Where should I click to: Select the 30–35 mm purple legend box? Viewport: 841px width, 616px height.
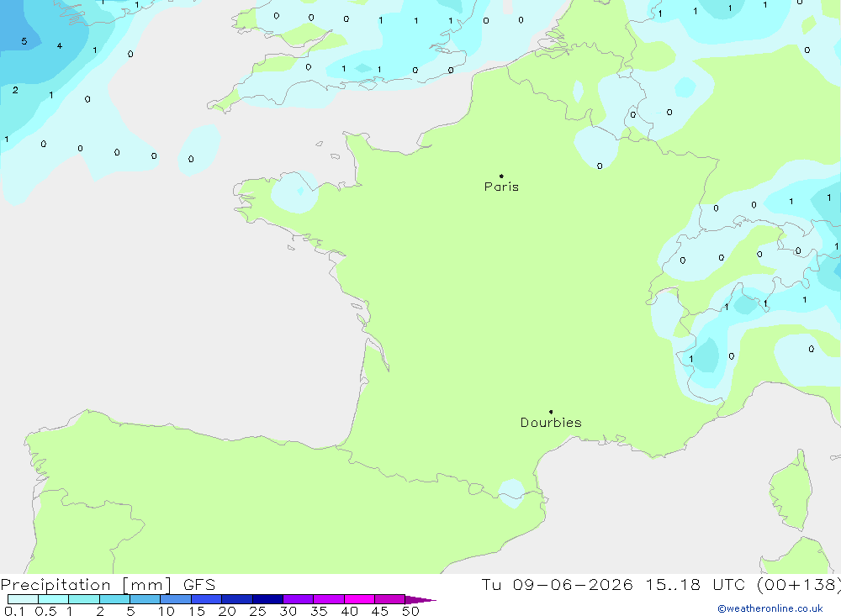click(299, 599)
